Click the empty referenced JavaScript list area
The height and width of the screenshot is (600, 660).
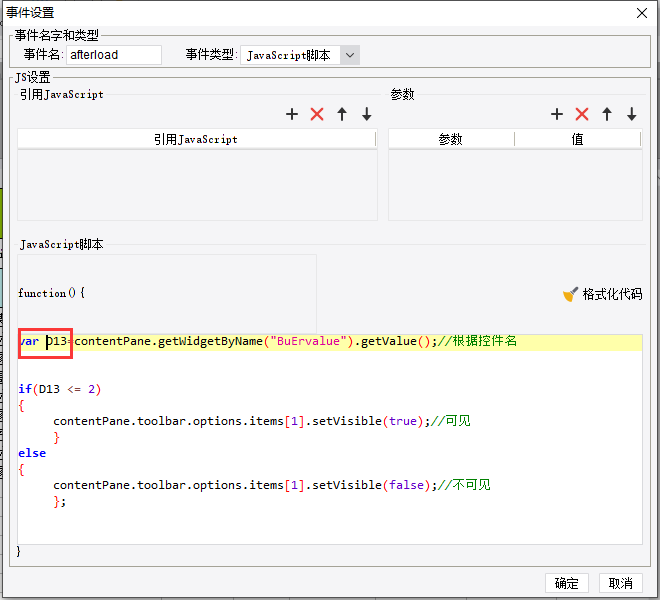click(x=197, y=185)
